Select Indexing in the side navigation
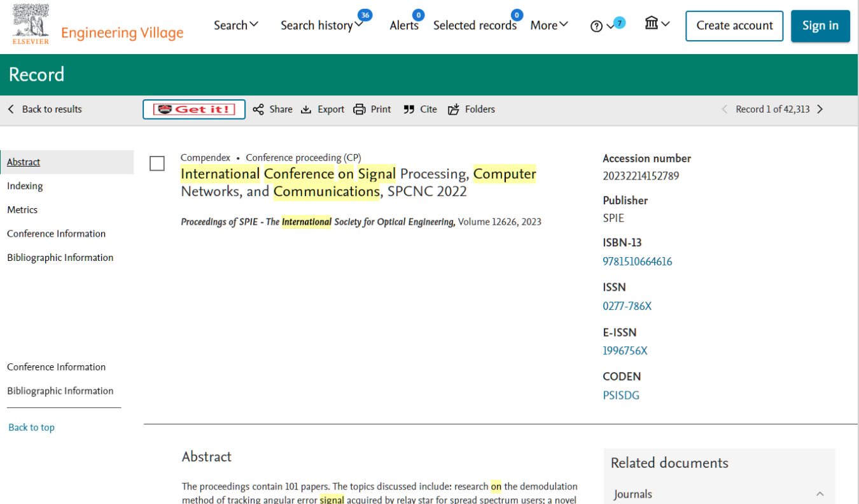Screen dimensions: 859x504 point(25,186)
